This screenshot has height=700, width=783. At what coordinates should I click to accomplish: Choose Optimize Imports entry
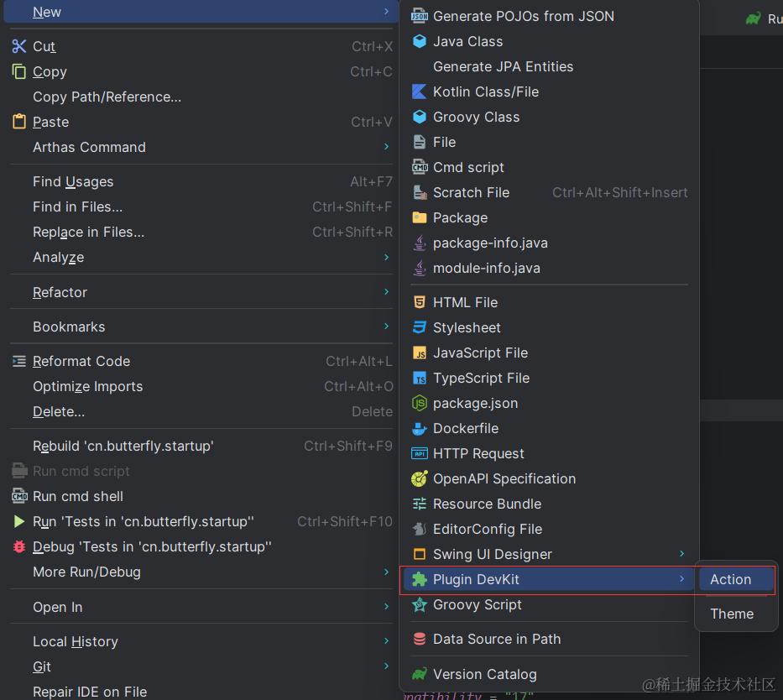[x=201, y=386]
